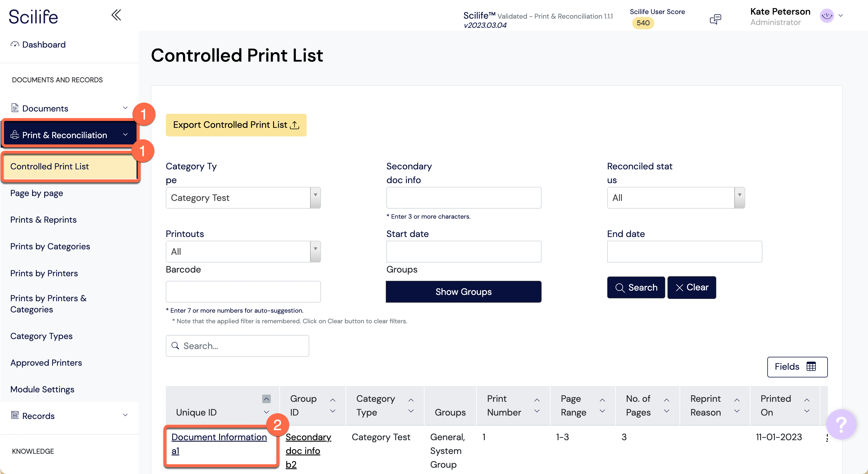Click the help question-mark bubble

pos(840,424)
